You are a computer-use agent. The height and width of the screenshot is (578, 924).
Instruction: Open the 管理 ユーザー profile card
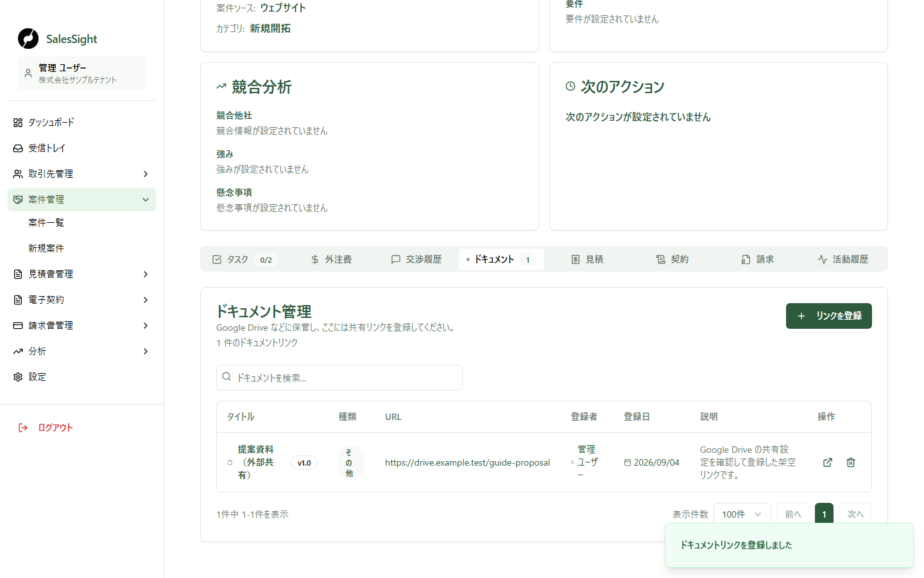pyautogui.click(x=81, y=73)
